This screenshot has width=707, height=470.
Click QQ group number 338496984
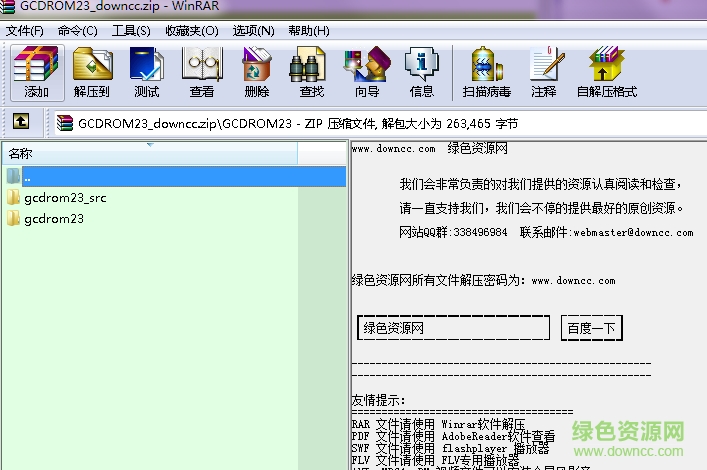point(480,233)
